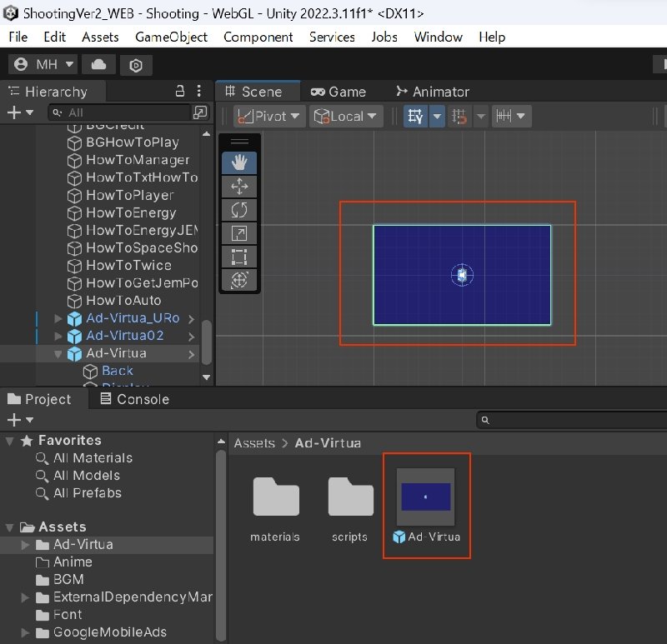Select the Ad-Virtua prefab thumbnail
The height and width of the screenshot is (644, 667).
426,498
